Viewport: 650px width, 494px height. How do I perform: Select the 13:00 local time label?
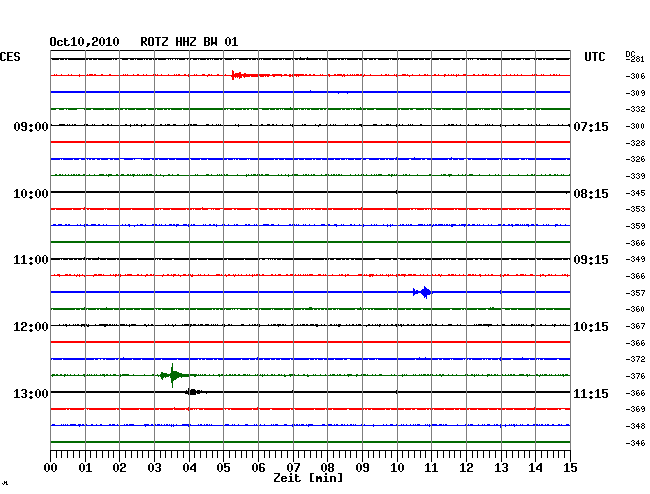[31, 393]
